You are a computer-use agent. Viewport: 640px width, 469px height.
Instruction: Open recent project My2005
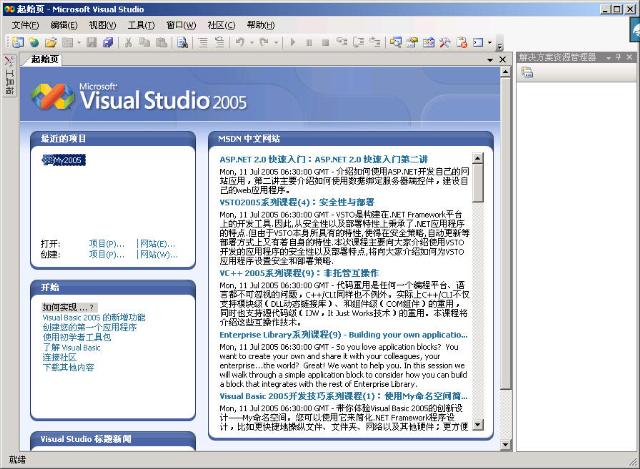click(64, 160)
